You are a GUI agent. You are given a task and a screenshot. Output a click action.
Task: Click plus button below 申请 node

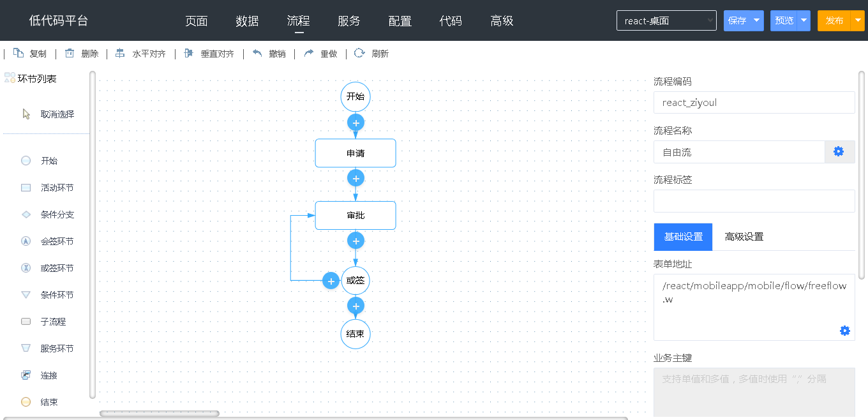pyautogui.click(x=356, y=178)
